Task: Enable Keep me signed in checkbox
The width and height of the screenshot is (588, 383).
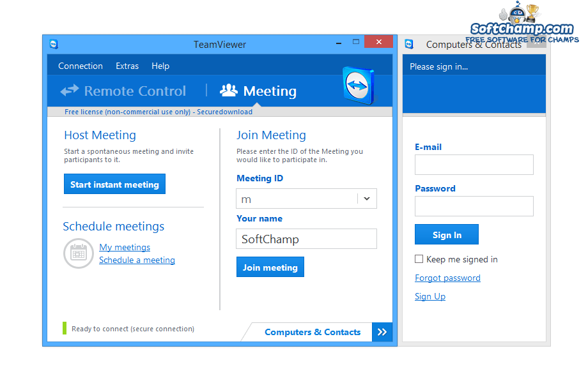Action: coord(419,259)
